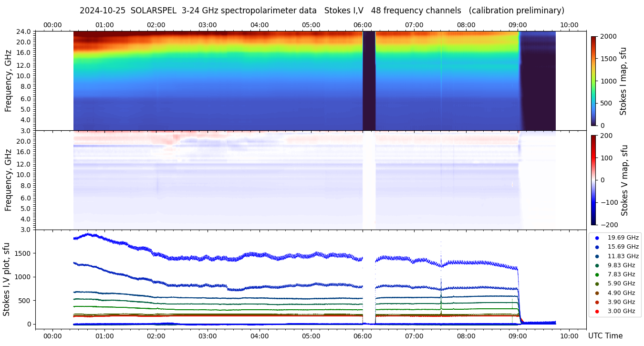Choose the 3.00 GHz red legend dot
This screenshot has height=346, width=644.
pyautogui.click(x=597, y=312)
